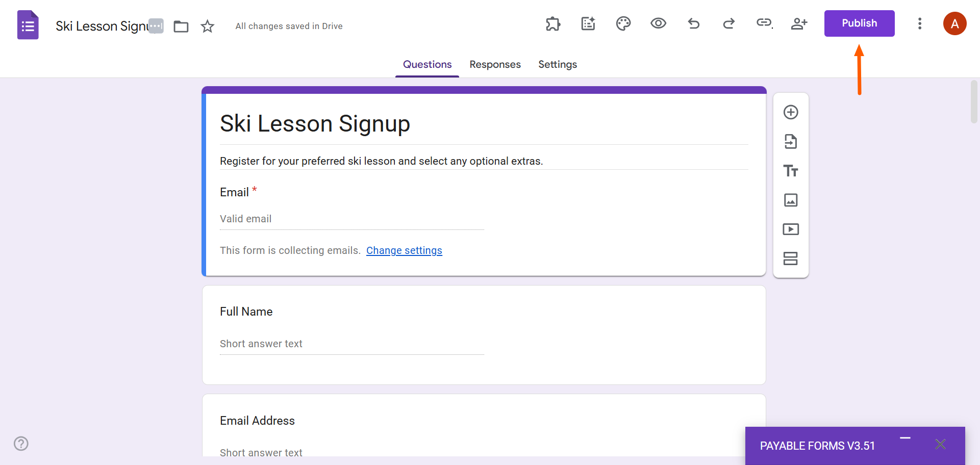Add a new question with the plus icon
This screenshot has height=465, width=980.
click(x=791, y=112)
